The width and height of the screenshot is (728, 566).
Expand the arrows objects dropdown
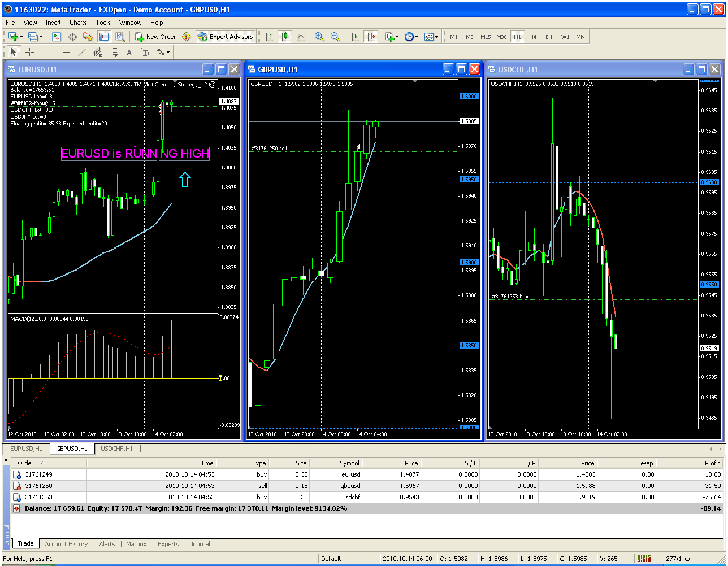tap(168, 53)
